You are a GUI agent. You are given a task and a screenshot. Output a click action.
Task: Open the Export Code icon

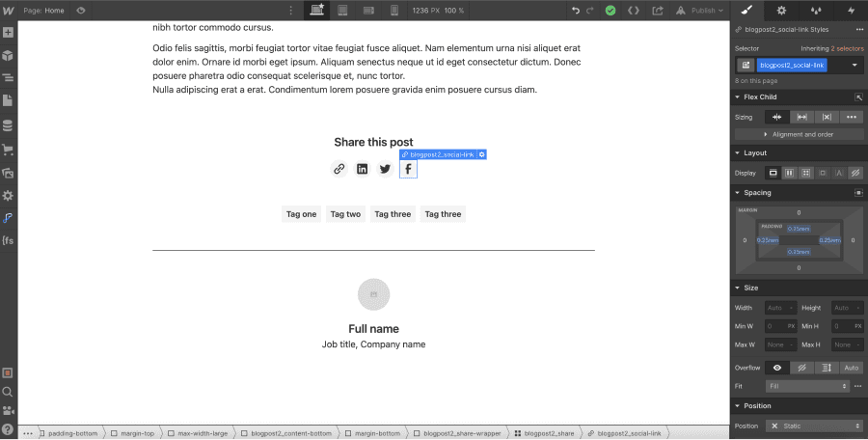[634, 10]
